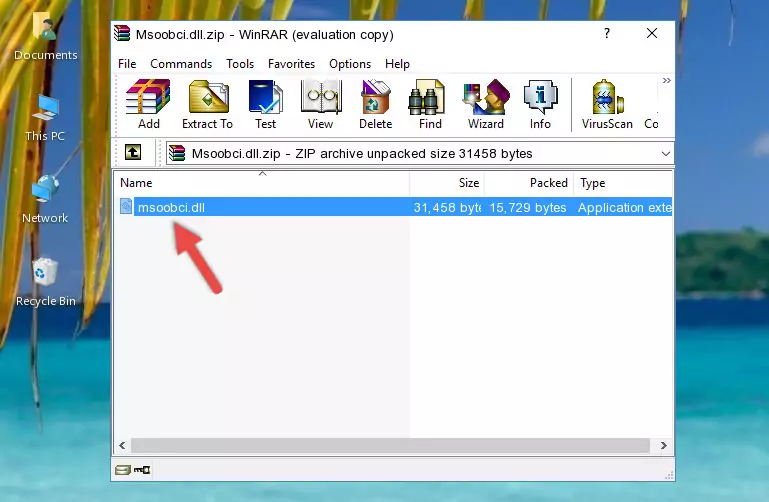
Task: Select the Documents desktop icon
Action: click(46, 37)
